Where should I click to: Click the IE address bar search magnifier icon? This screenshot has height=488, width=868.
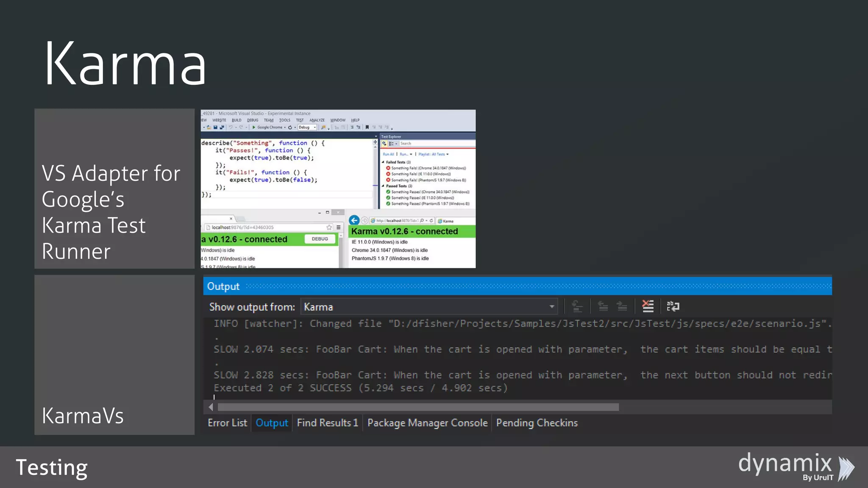[x=422, y=221]
